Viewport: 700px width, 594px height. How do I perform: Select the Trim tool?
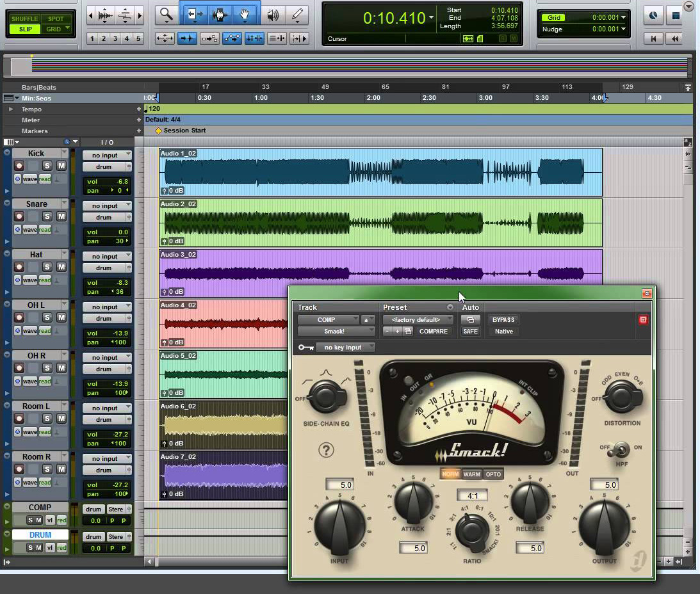tap(195, 13)
